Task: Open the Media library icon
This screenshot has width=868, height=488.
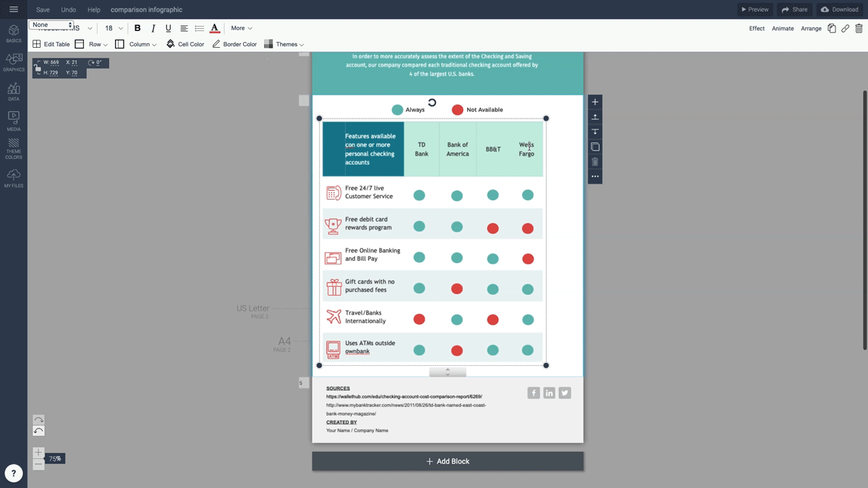Action: click(x=13, y=118)
